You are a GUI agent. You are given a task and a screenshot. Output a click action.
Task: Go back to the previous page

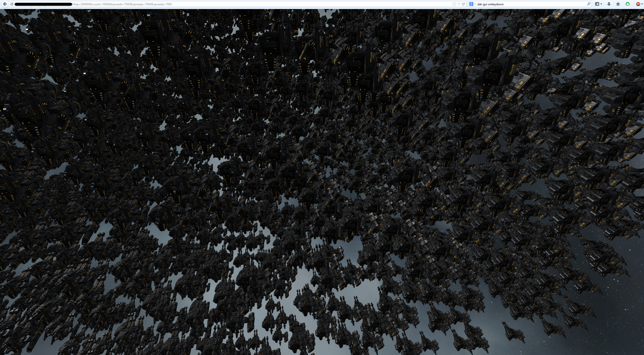pos(5,4)
